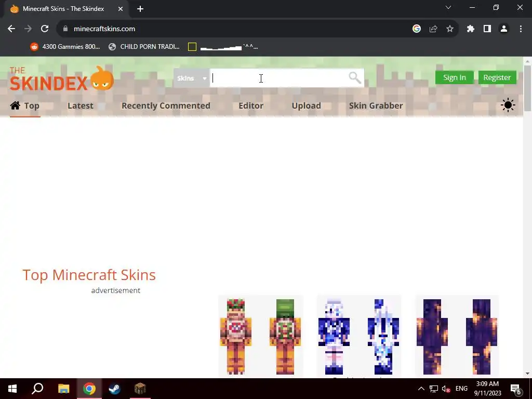Click the minecraftskins.com address bar
The height and width of the screenshot is (399, 532).
coord(104,29)
